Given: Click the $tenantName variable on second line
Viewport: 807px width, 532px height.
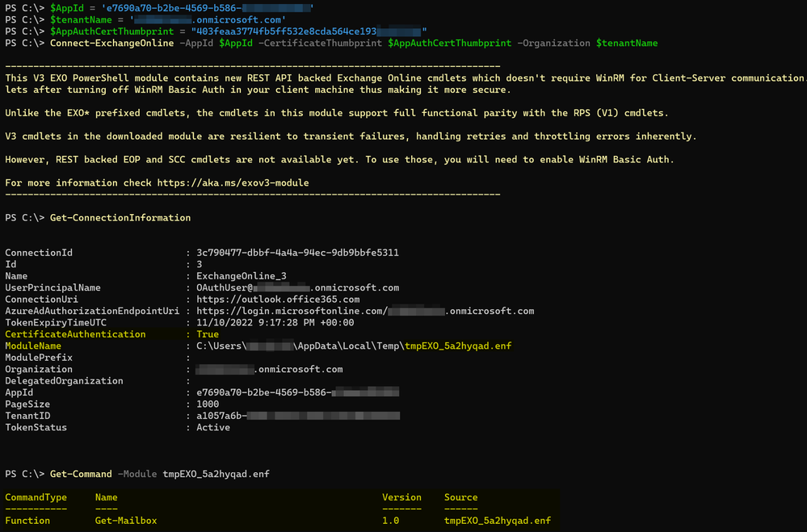Looking at the screenshot, I should coord(81,20).
